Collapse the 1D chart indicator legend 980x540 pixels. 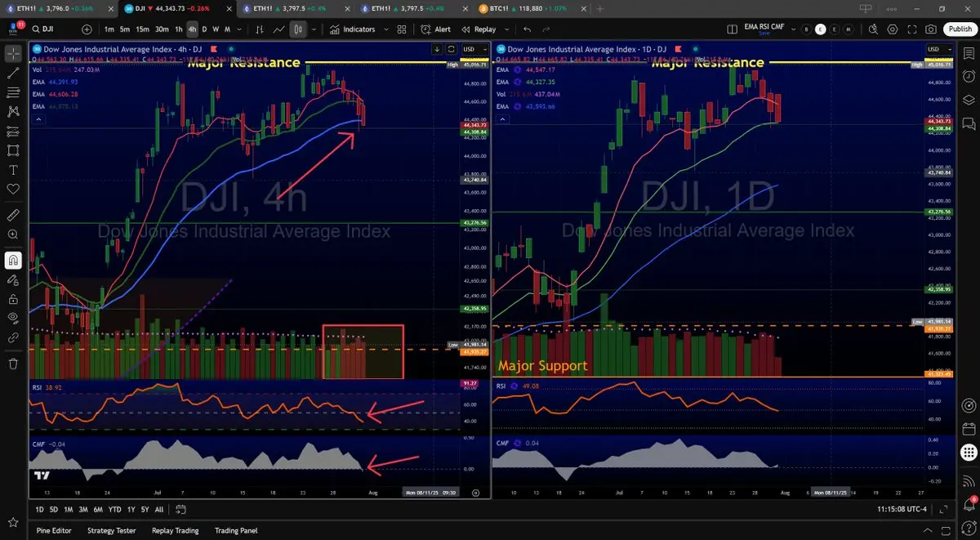(501, 119)
